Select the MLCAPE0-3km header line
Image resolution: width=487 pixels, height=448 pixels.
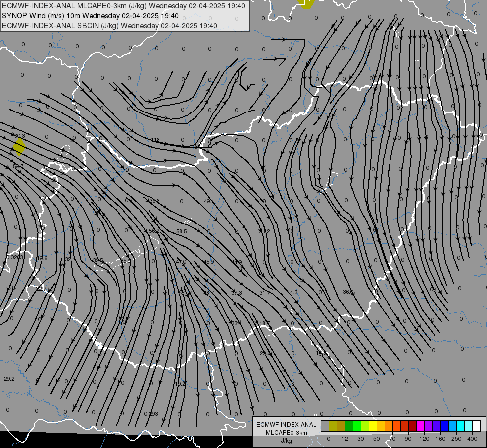(x=123, y=6)
